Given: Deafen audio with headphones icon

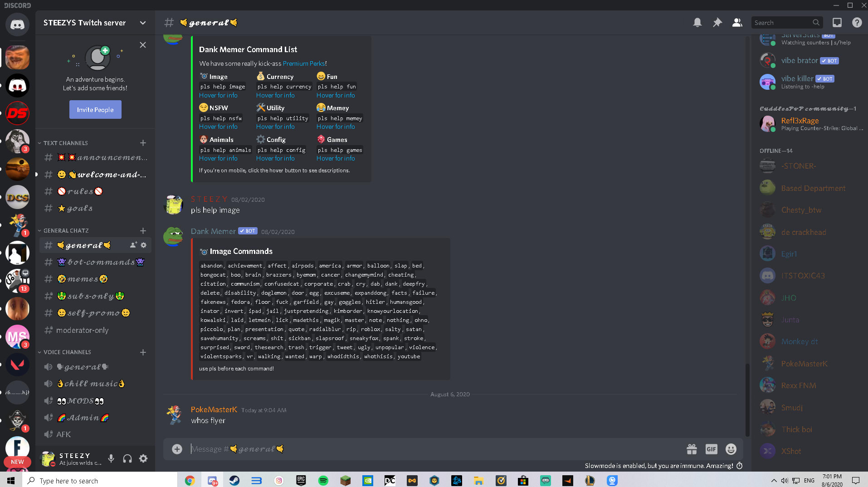Looking at the screenshot, I should [x=127, y=458].
